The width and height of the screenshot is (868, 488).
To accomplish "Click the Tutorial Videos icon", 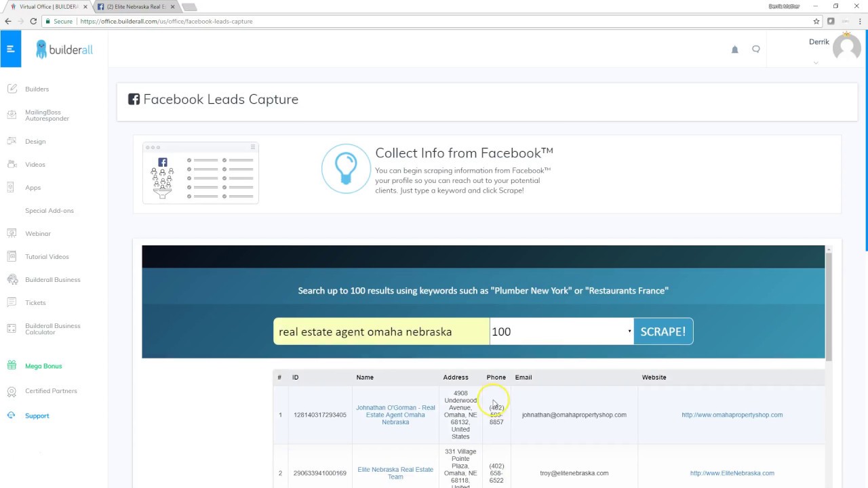I will coord(12,256).
